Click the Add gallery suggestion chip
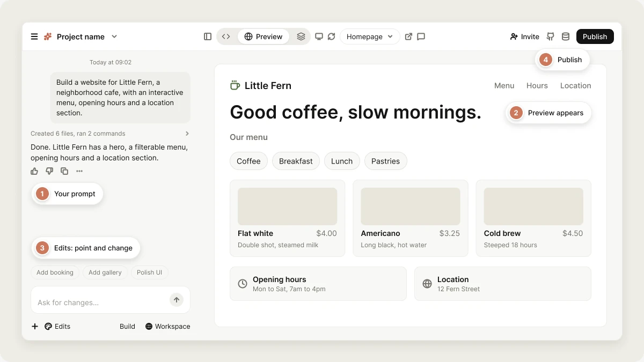This screenshot has height=362, width=644. (105, 272)
